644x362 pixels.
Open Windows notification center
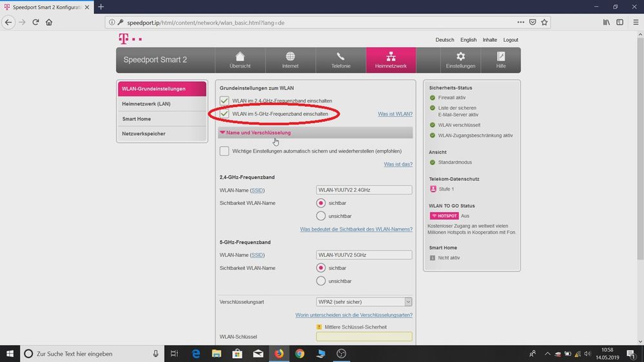[x=631, y=354]
